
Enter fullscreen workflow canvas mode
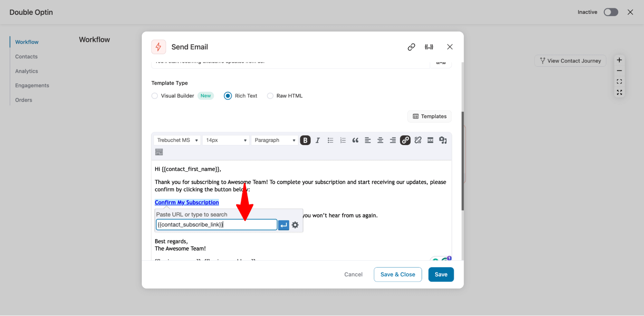pos(619,93)
